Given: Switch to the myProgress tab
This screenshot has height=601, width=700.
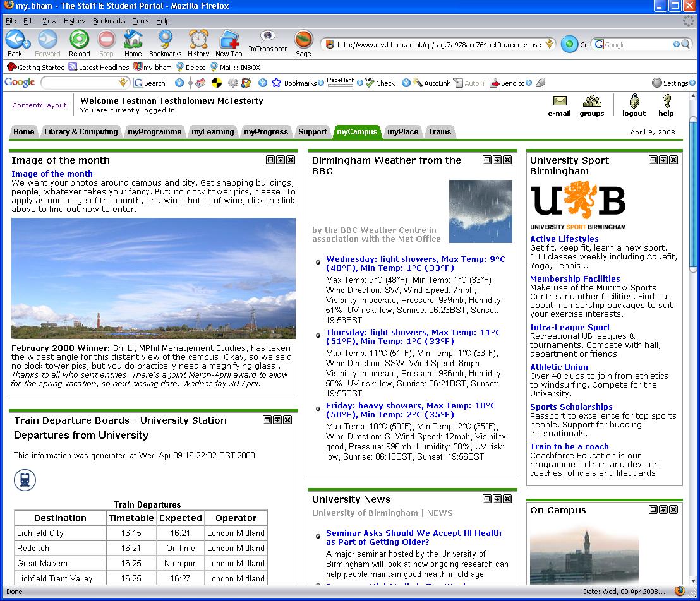Looking at the screenshot, I should pos(266,131).
